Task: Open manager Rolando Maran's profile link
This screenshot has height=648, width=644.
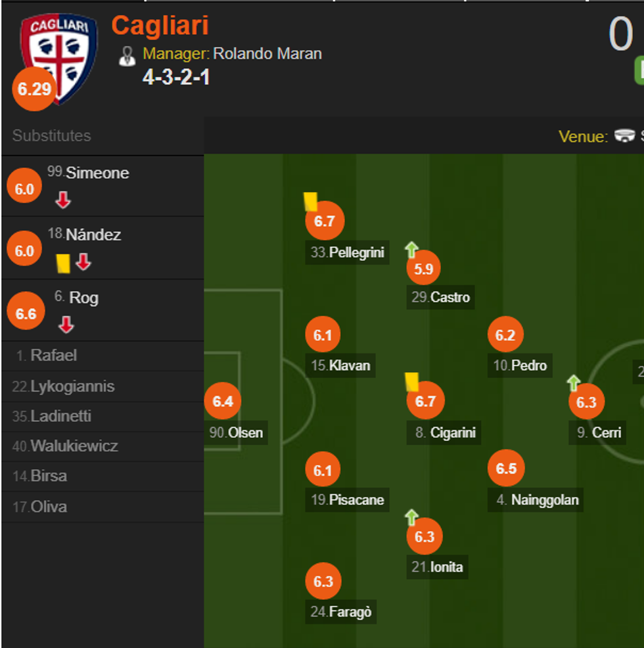Action: [267, 53]
